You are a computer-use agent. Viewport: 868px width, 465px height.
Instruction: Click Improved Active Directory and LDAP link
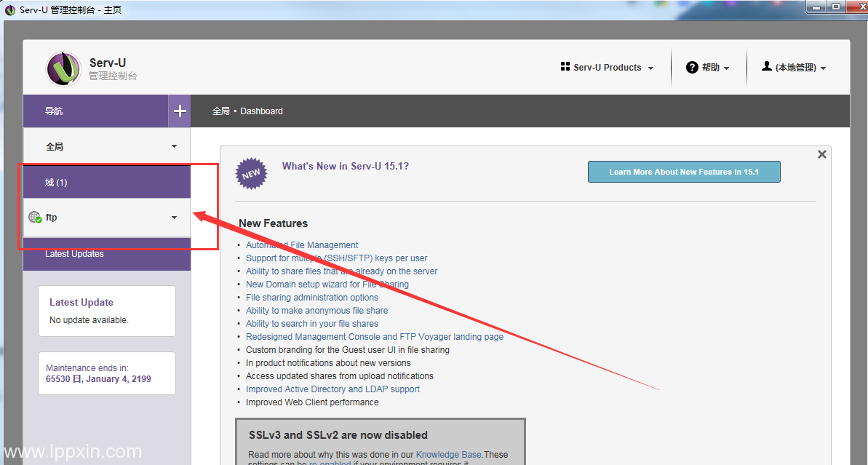[333, 389]
